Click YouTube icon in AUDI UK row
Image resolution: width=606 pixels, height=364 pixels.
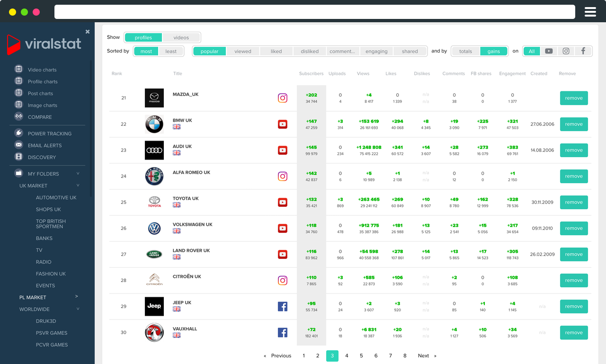283,150
